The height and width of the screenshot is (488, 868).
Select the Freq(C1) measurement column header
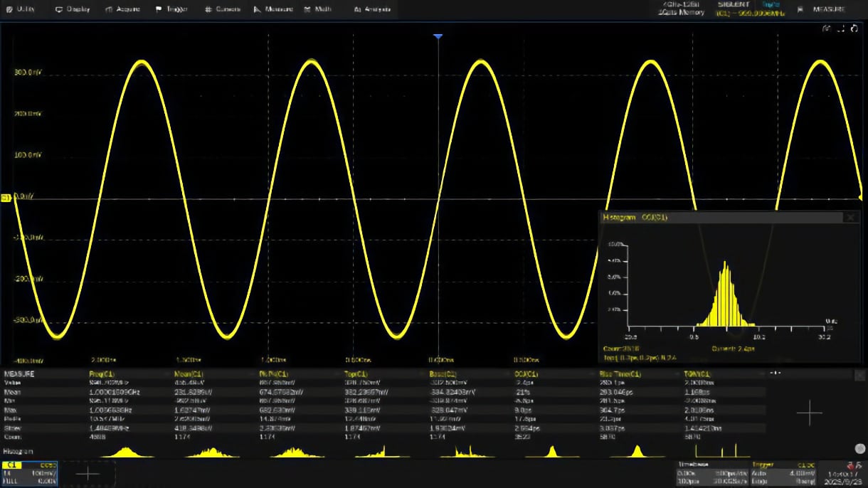(102, 373)
